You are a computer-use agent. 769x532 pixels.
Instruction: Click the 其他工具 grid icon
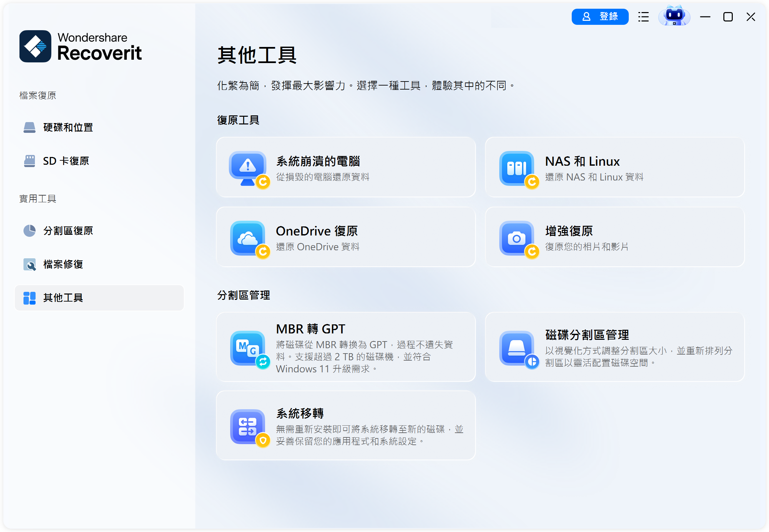coord(30,298)
